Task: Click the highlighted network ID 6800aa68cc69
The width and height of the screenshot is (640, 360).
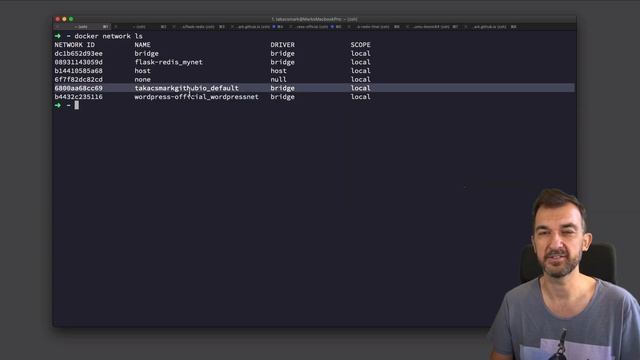Action: pos(78,88)
